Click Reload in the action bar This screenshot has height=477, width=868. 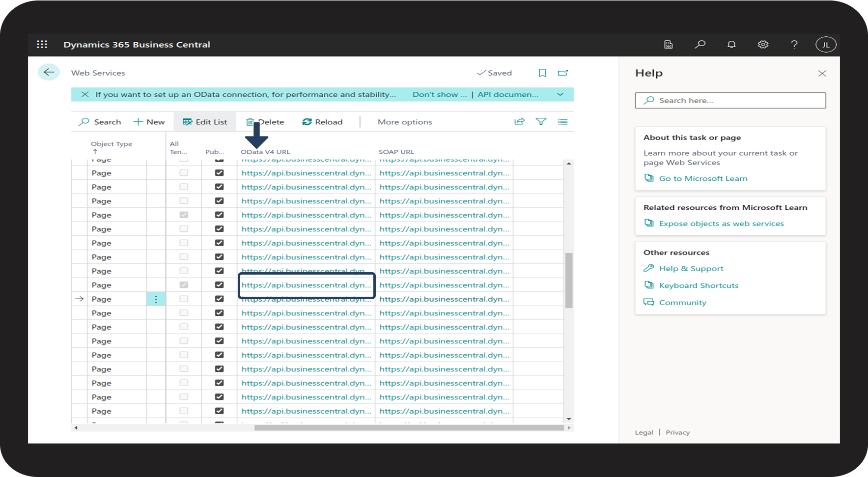[x=322, y=122]
